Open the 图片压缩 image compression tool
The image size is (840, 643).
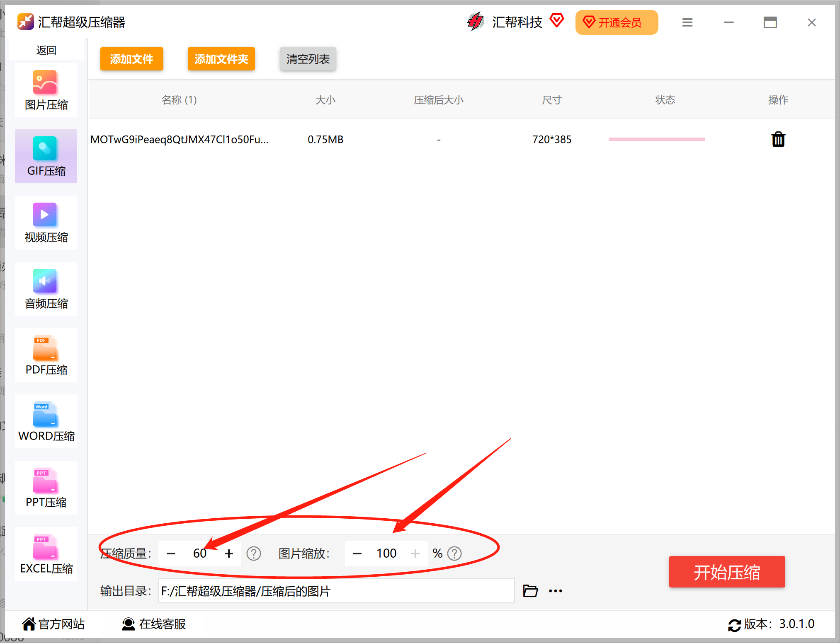(x=46, y=90)
